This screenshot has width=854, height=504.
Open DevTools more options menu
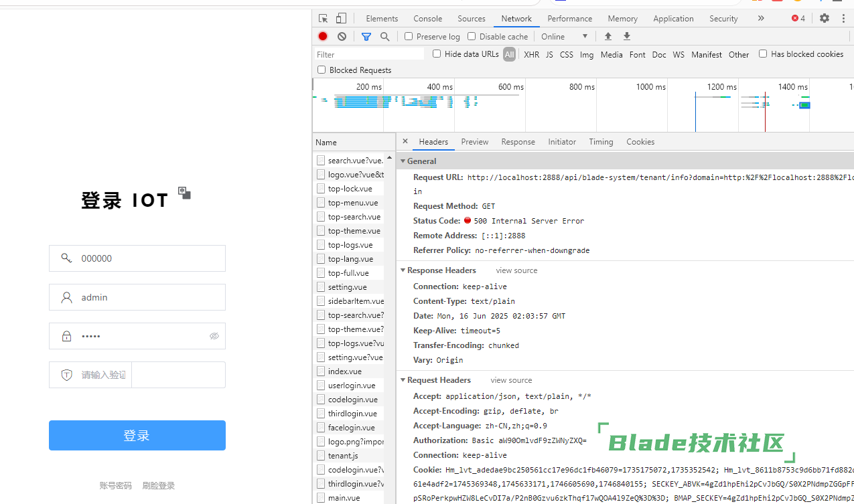click(843, 19)
